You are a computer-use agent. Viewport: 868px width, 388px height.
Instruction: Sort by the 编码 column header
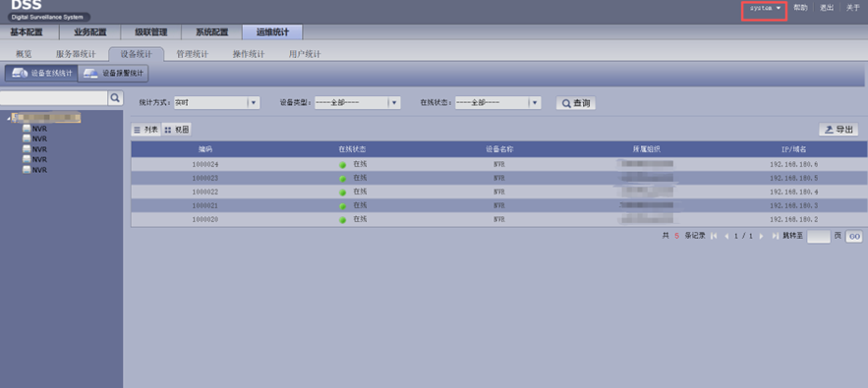tap(205, 149)
